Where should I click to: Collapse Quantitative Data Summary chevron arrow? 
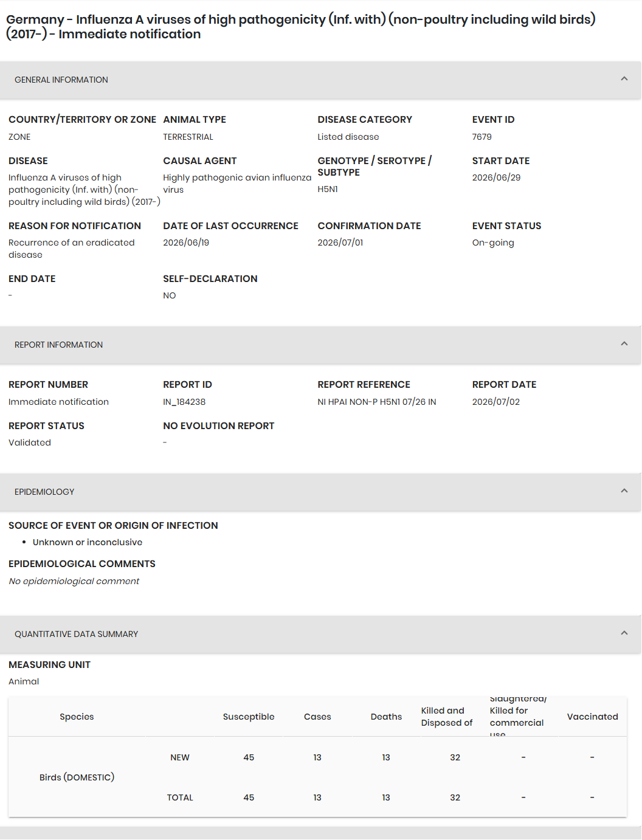tap(624, 633)
